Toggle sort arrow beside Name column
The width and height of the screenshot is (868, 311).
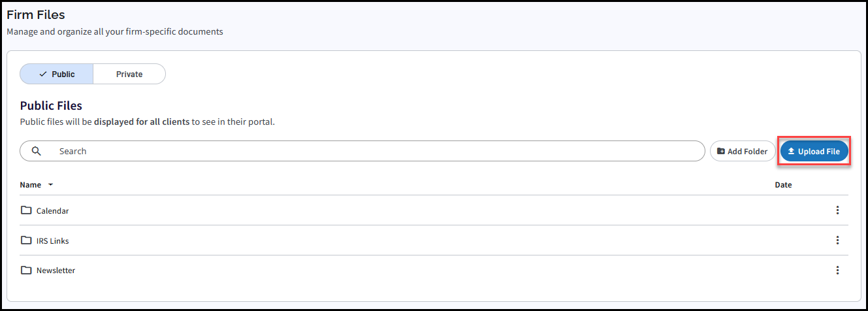[x=50, y=185]
